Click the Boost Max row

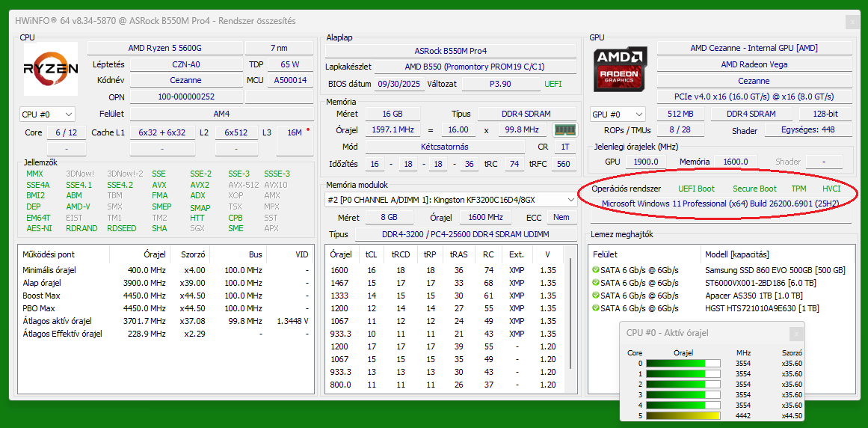[x=165, y=296]
